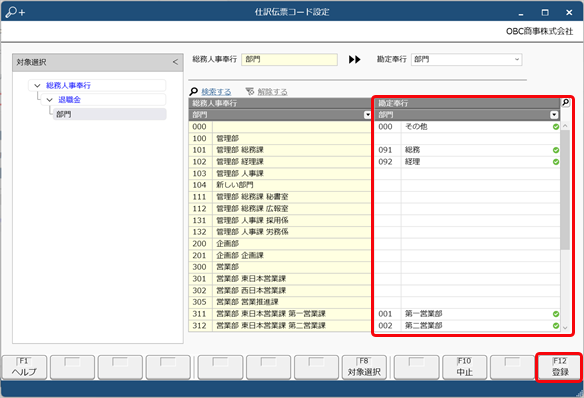Click green check icon in 第二営業部 row
Image resolution: width=584 pixels, height=398 pixels.
point(556,326)
